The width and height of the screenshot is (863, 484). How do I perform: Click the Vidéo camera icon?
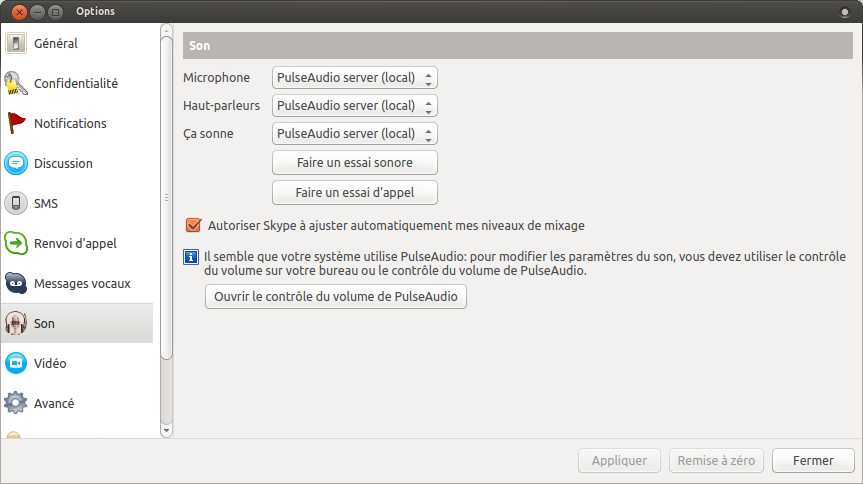(15, 364)
